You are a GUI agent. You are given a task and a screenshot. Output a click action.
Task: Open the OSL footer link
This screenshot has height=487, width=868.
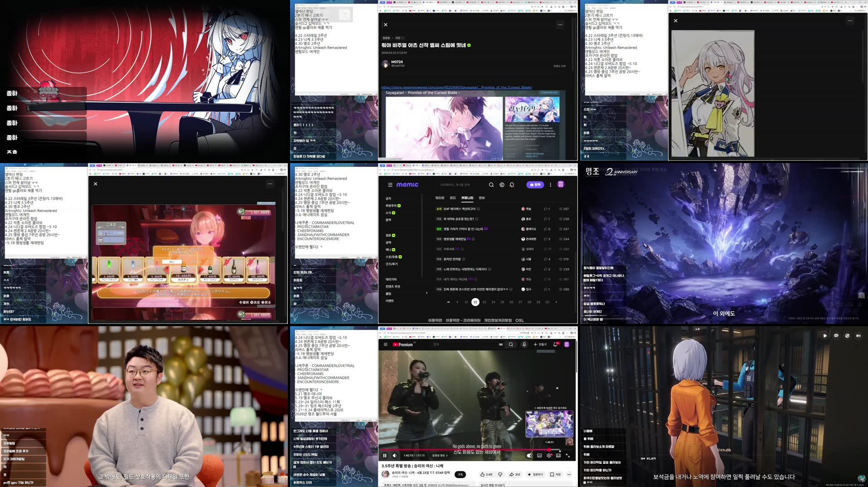[x=519, y=320]
